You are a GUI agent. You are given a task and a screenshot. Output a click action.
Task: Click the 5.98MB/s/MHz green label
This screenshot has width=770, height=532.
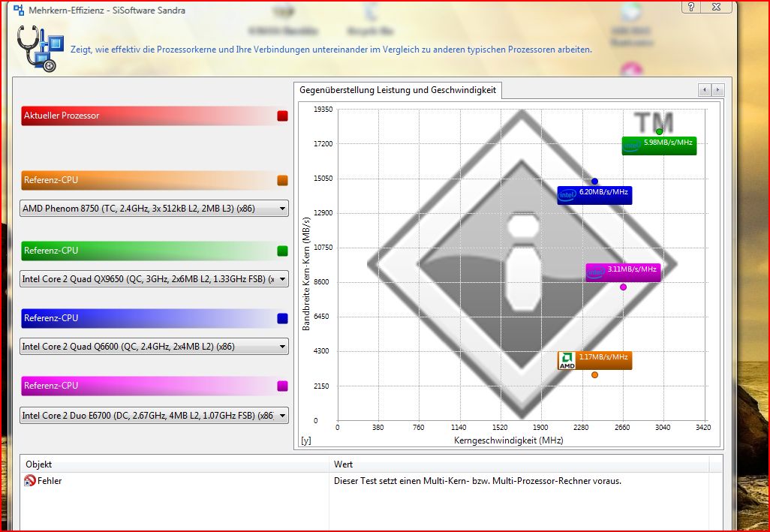659,146
